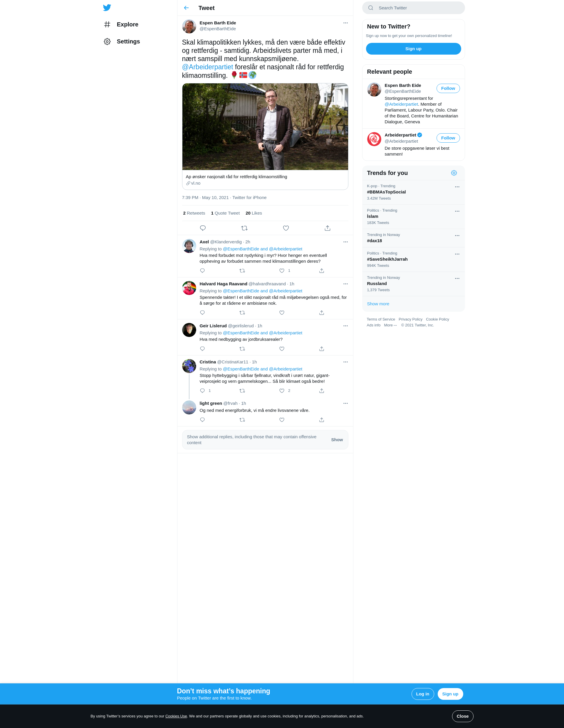Image resolution: width=564 pixels, height=728 pixels.
Task: Open Privacy Policy footer link
Action: tap(411, 319)
